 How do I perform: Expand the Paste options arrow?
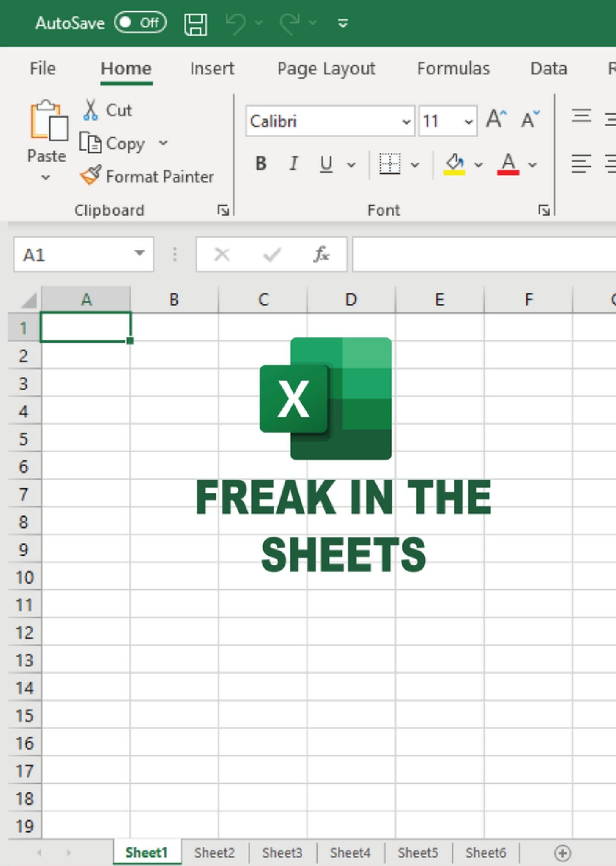[46, 178]
